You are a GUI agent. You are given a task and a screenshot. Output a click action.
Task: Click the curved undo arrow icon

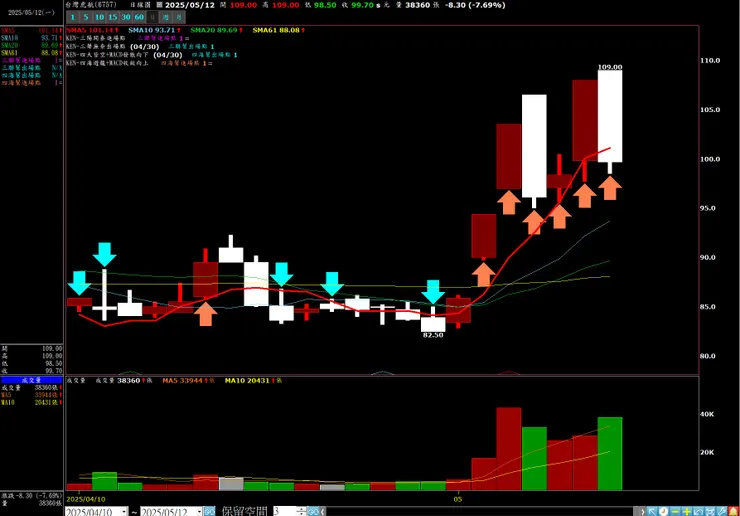click(698, 511)
